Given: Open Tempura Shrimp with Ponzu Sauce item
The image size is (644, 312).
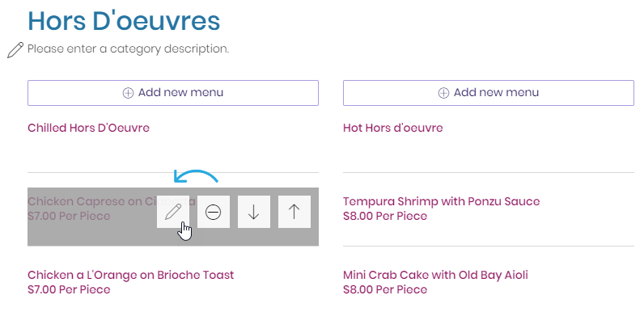Looking at the screenshot, I should point(441,201).
